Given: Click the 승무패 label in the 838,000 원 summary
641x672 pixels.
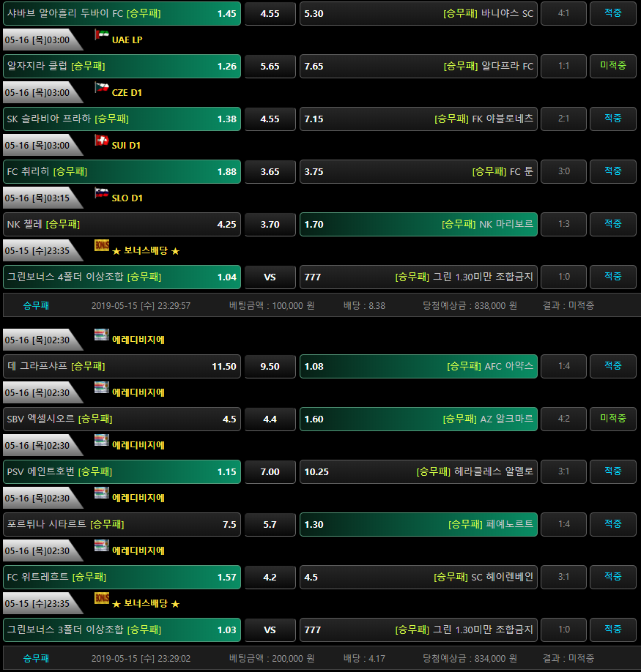Looking at the screenshot, I should tap(36, 305).
